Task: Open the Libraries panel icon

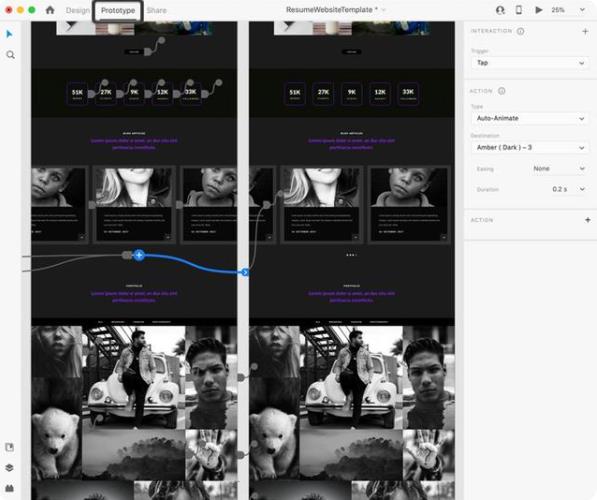Action: coord(10,447)
